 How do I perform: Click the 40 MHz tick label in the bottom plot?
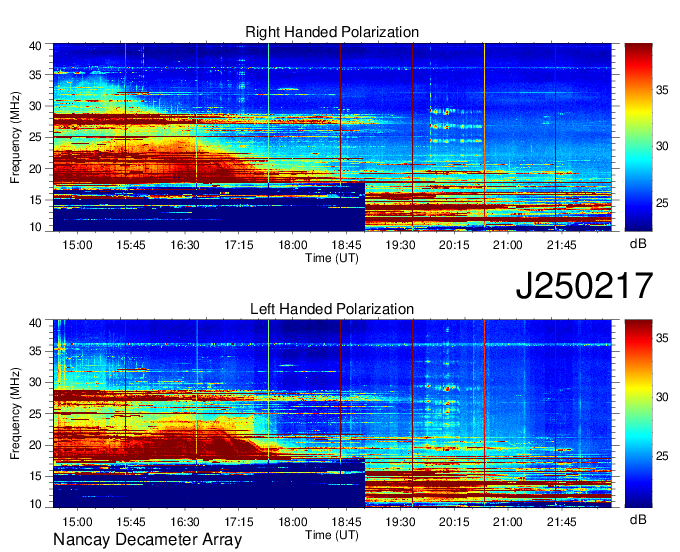pos(35,323)
